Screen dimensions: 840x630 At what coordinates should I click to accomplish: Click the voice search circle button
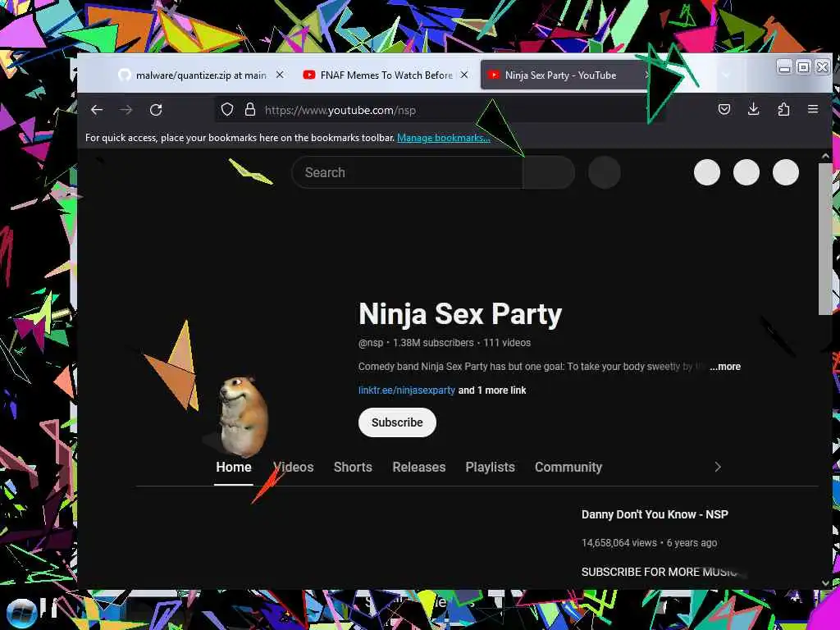tap(605, 172)
